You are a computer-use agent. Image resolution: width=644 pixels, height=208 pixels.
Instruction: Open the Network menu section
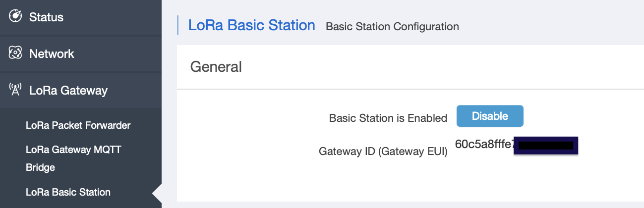81,54
